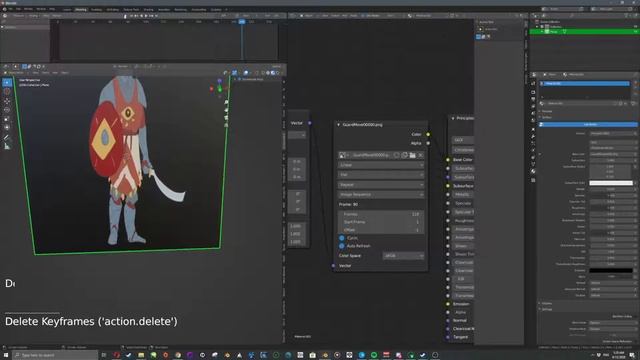The image size is (640, 360).
Task: Click the viewport zoom magnifier icon
Action: pyautogui.click(x=226, y=102)
